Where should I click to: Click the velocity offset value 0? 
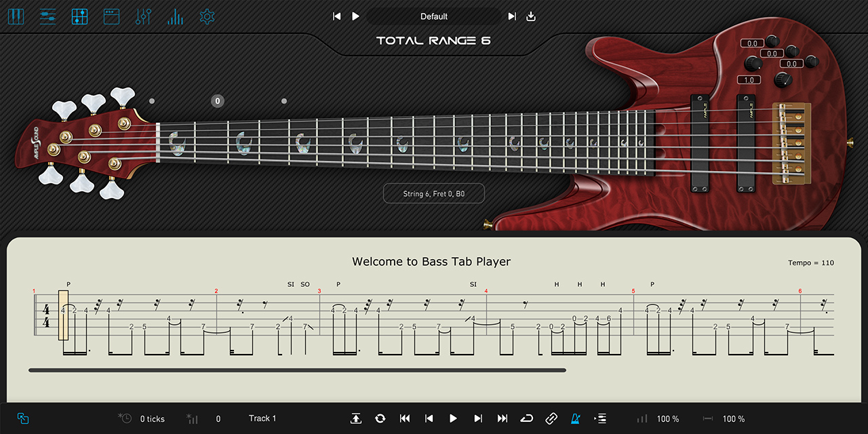point(218,419)
